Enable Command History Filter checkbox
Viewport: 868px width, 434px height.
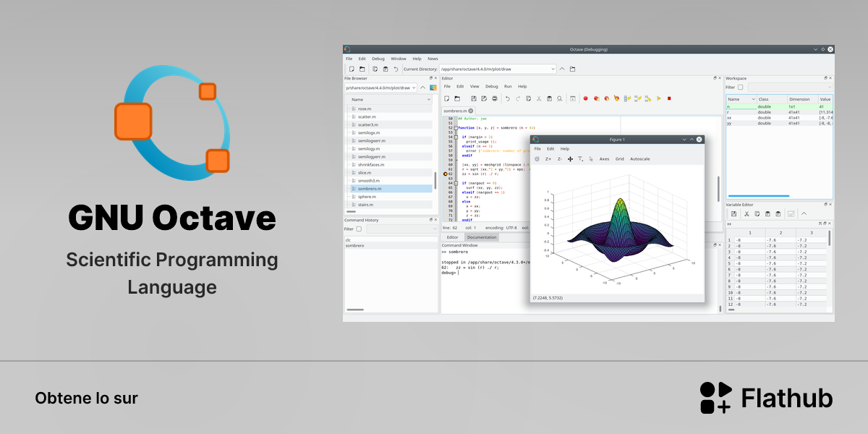359,229
